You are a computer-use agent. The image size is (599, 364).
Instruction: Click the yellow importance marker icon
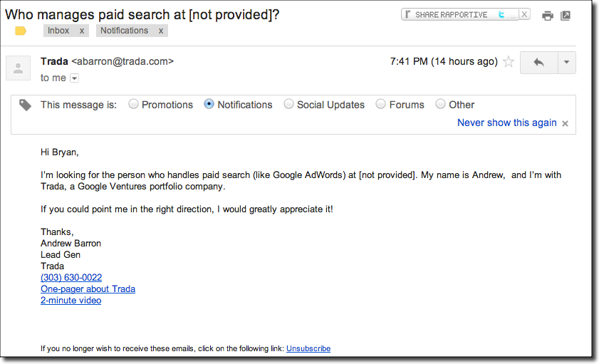click(21, 31)
